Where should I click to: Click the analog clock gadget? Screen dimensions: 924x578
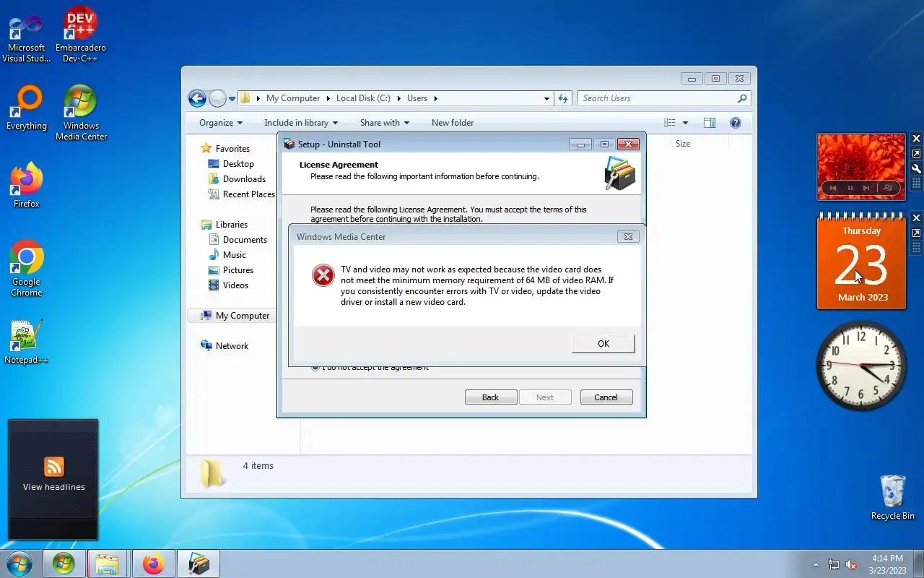click(860, 366)
